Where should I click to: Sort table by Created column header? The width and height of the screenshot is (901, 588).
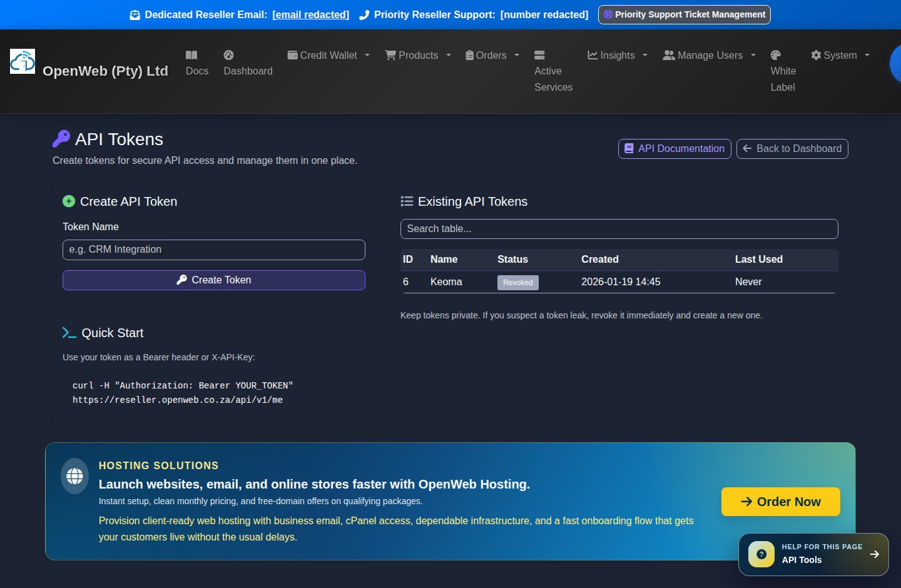coord(600,260)
